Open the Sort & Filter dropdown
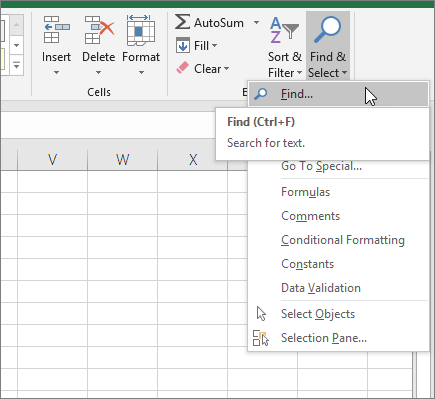This screenshot has width=435, height=399. tap(299, 73)
